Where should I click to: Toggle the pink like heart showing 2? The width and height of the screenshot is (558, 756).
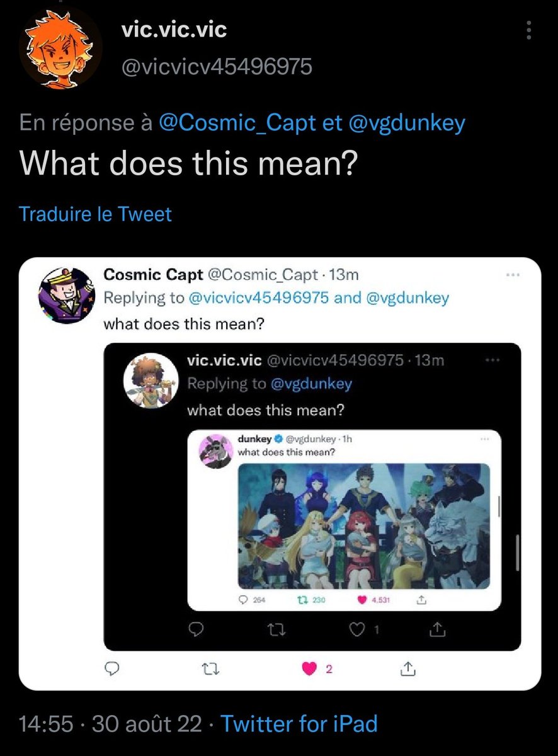pos(309,669)
